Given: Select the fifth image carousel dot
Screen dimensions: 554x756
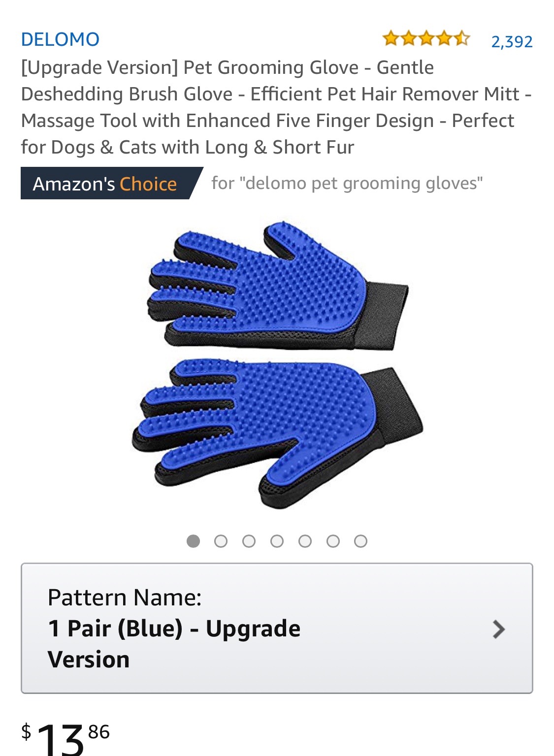Looking at the screenshot, I should (305, 541).
